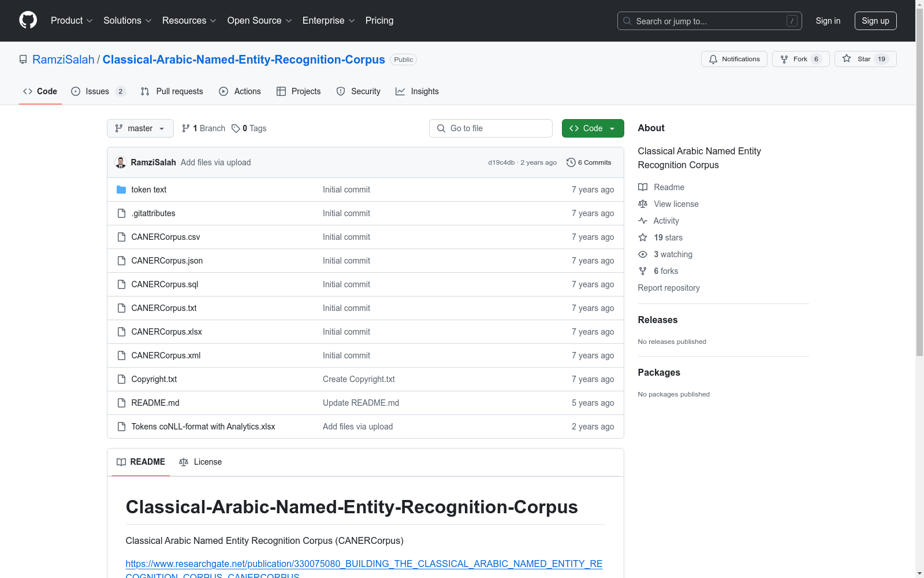
Task: Open the token text folder icon
Action: 121,190
